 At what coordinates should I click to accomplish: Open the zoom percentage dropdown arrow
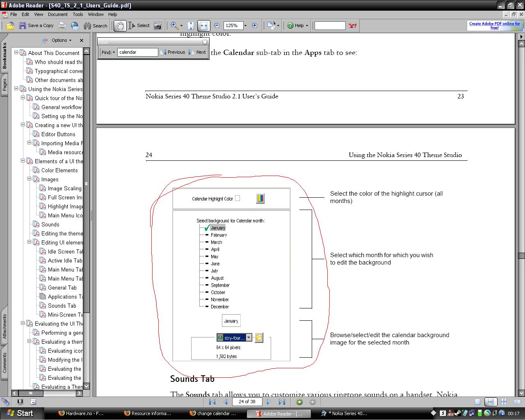245,25
